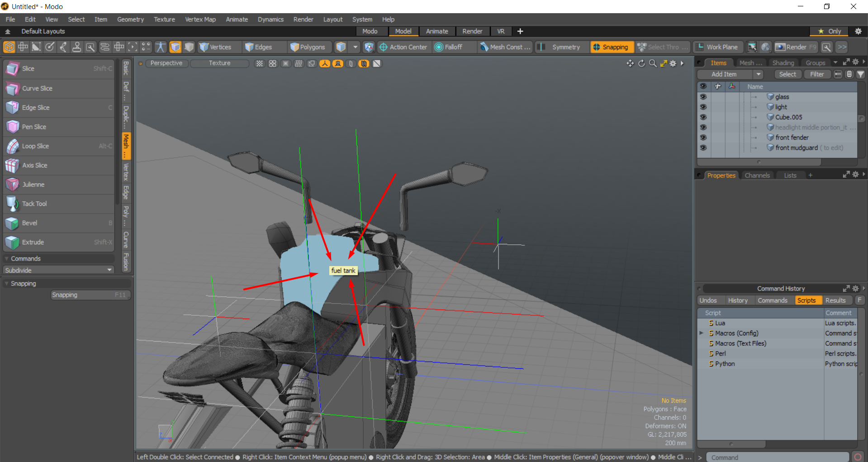Select the Edge Slice tool

coord(59,108)
